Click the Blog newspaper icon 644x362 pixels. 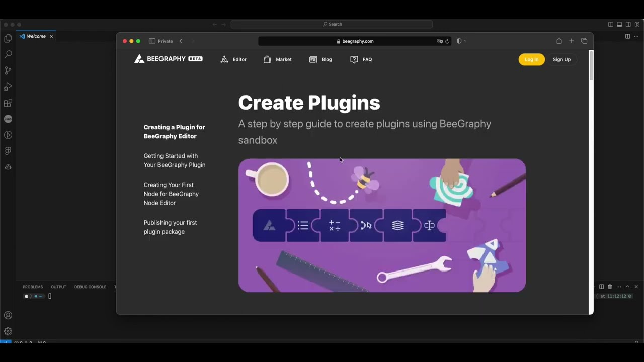(313, 59)
